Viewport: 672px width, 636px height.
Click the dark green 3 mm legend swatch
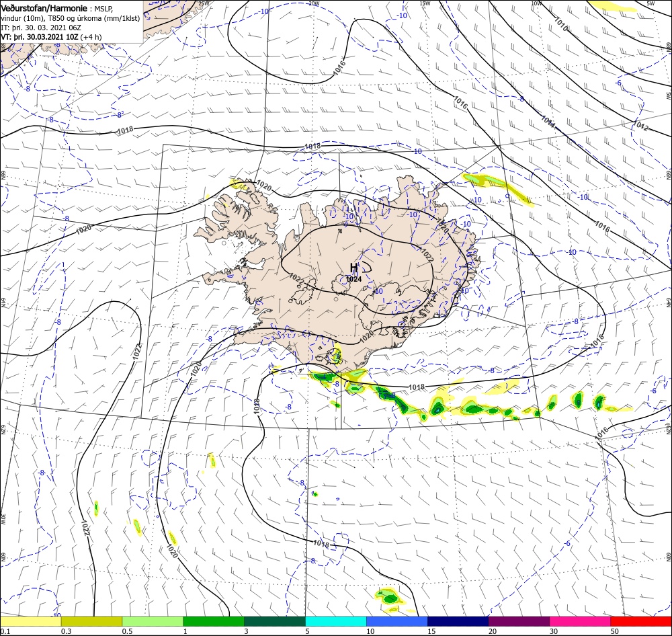(x=275, y=621)
